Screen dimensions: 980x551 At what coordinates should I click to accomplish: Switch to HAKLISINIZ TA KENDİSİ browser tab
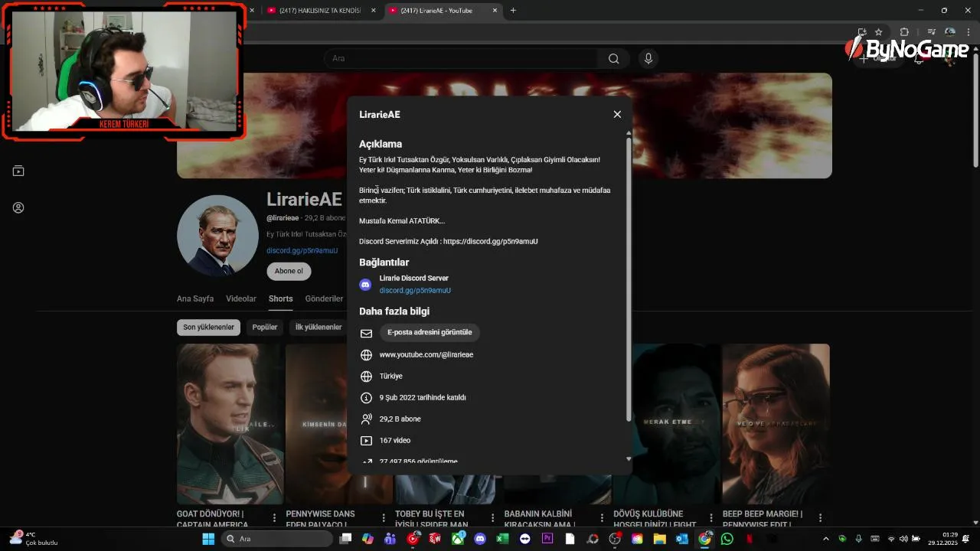320,11
